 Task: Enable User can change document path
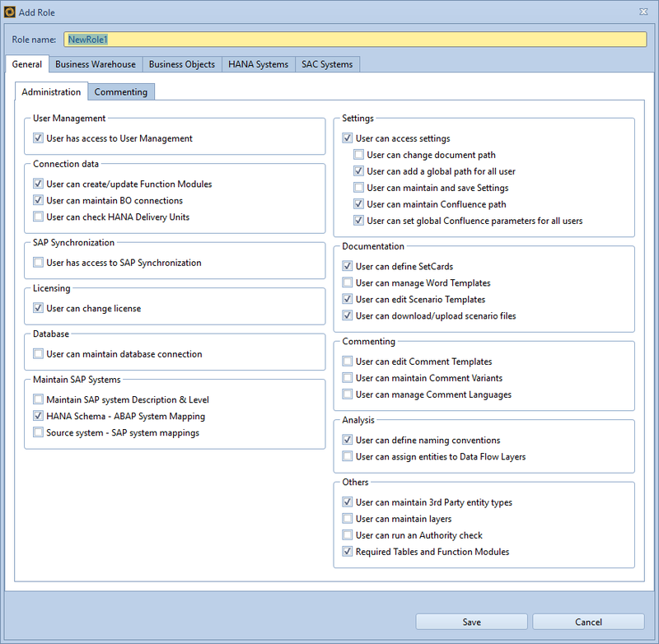tap(358, 154)
